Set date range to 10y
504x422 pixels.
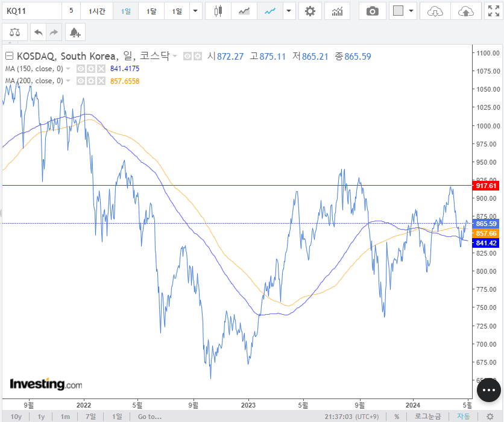pyautogui.click(x=16, y=417)
